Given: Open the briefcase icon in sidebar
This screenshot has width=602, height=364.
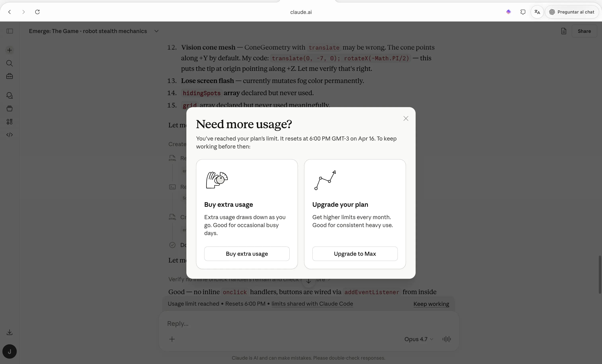Looking at the screenshot, I should click(10, 76).
